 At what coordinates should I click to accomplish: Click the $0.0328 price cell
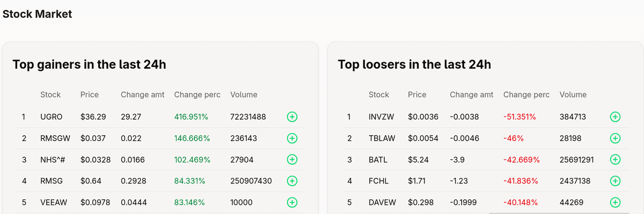96,159
